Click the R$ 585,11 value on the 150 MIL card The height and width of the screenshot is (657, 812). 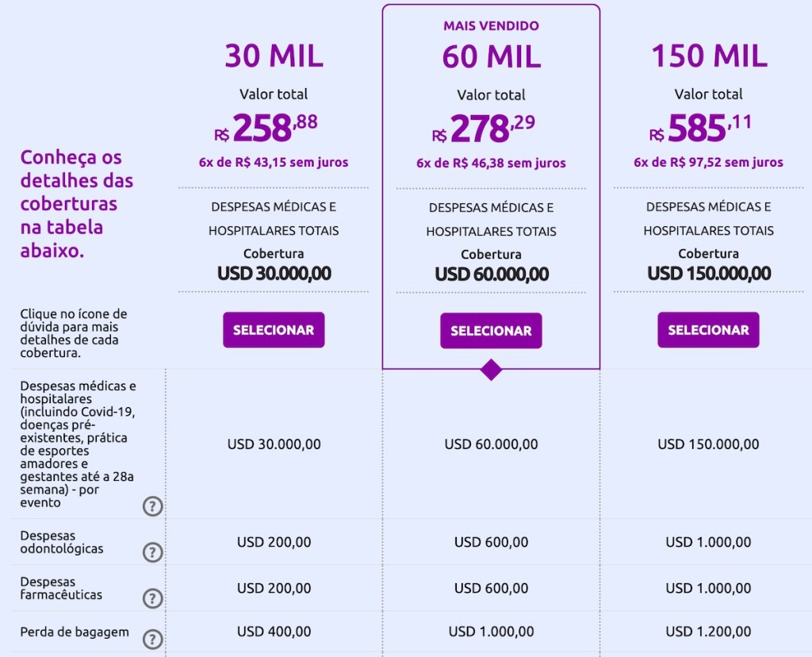pyautogui.click(x=707, y=129)
